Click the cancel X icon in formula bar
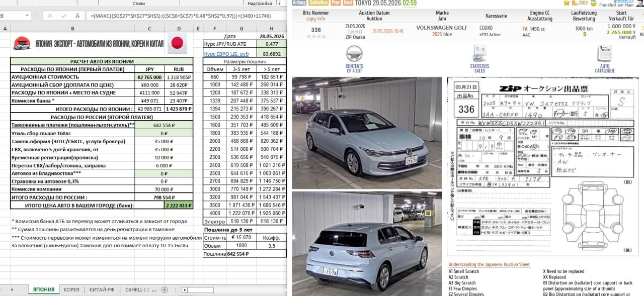 tap(50, 16)
